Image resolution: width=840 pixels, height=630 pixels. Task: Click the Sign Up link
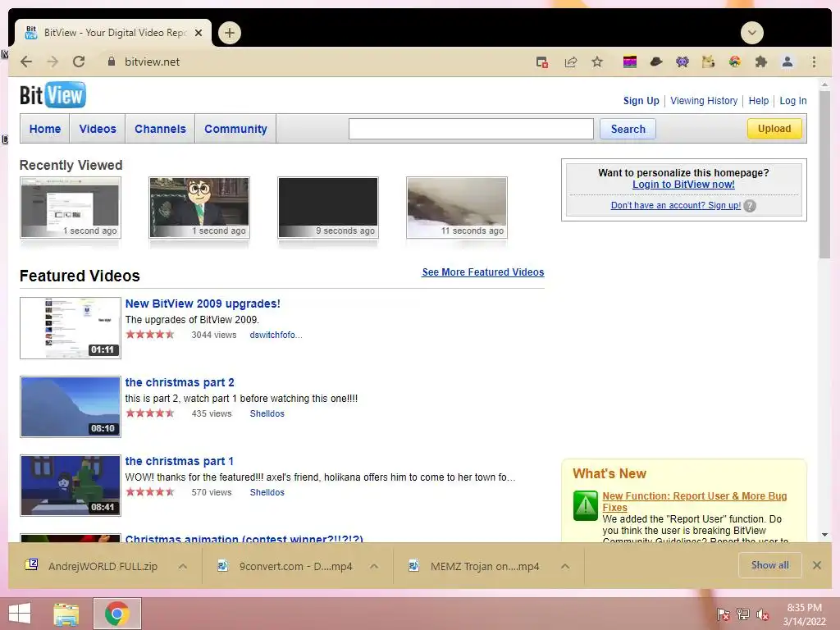(x=641, y=101)
